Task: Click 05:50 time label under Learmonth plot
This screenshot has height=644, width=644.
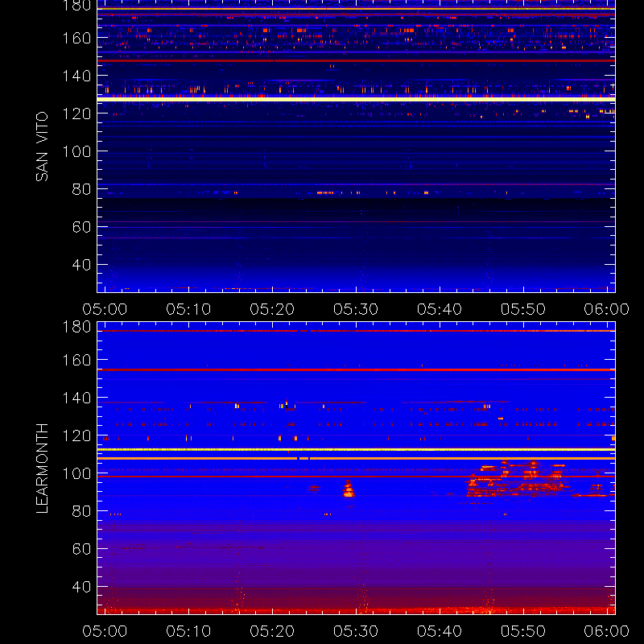Action: click(523, 631)
